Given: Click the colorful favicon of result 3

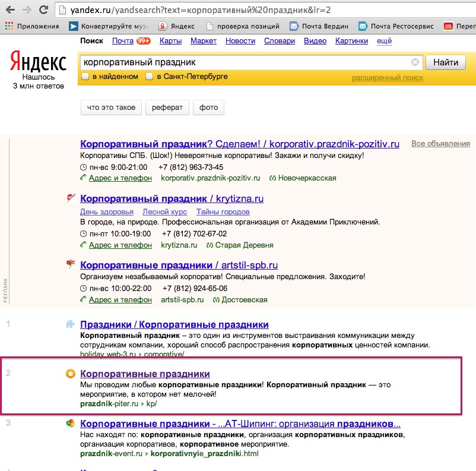Looking at the screenshot, I should click(x=71, y=423).
